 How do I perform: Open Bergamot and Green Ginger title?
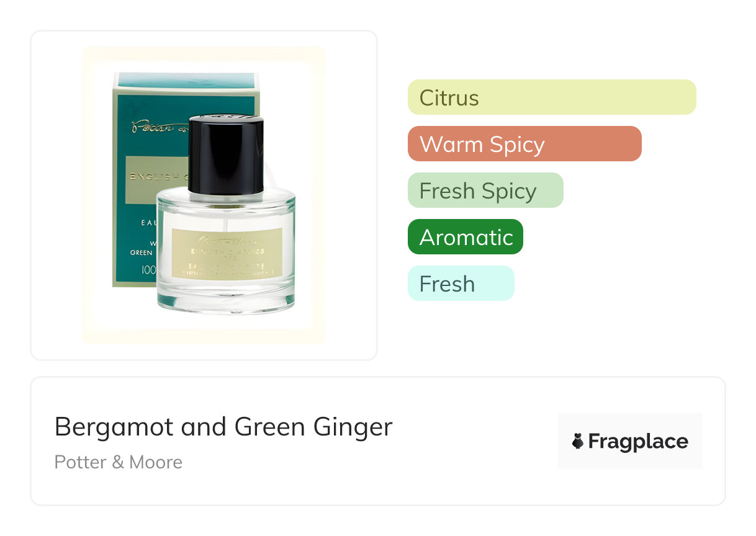tap(223, 427)
